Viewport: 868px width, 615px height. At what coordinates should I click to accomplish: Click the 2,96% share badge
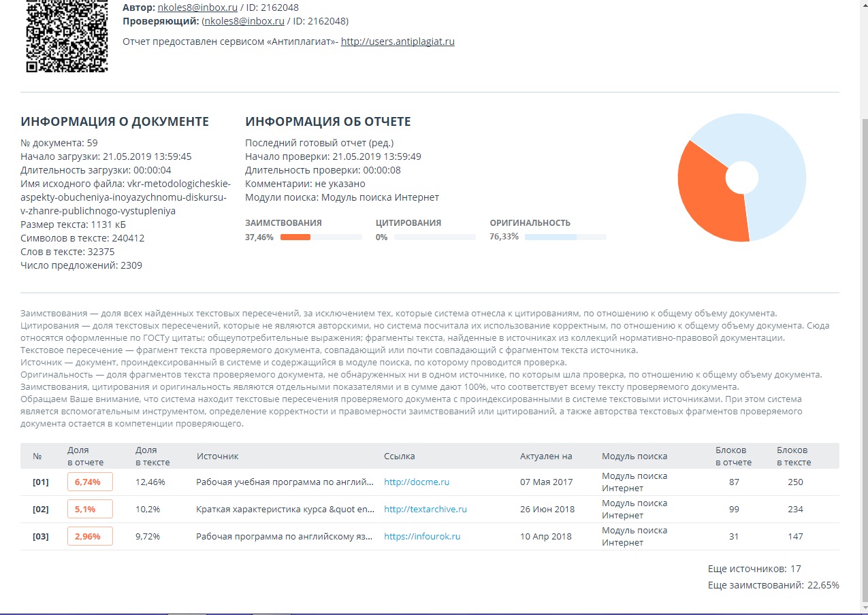click(x=90, y=537)
